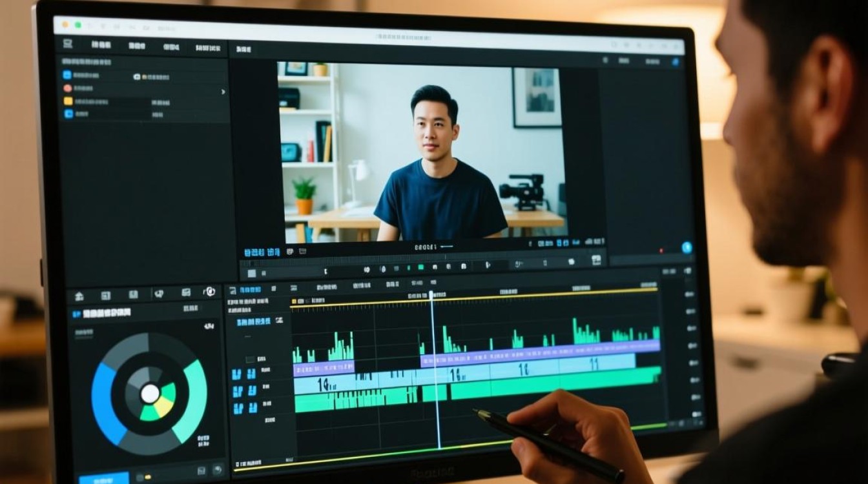This screenshot has height=484, width=868.
Task: Click the blue icon at the top-right above the preview
Action: pos(676,62)
